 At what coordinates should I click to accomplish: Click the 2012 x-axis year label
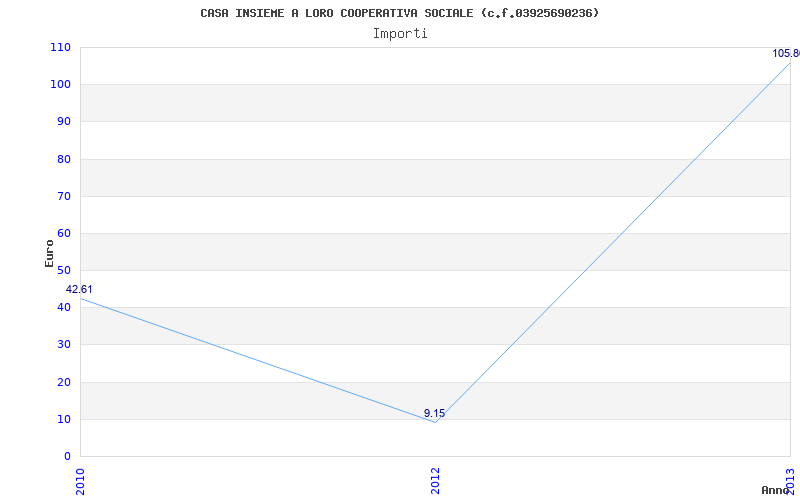coord(435,480)
